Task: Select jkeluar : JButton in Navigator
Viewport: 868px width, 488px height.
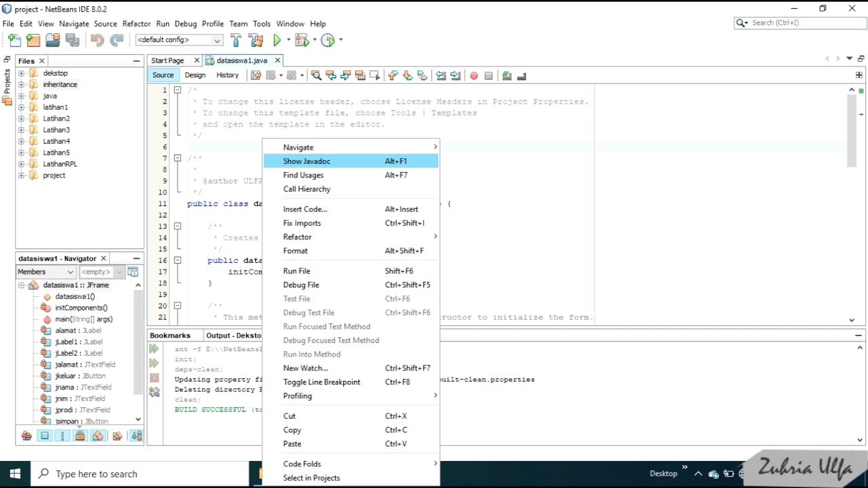Action: [80, 376]
